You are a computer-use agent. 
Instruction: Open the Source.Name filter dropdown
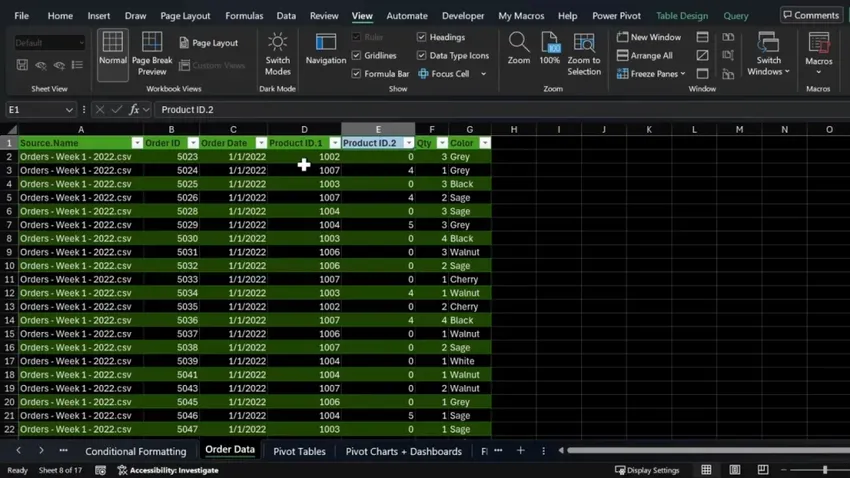pos(137,143)
